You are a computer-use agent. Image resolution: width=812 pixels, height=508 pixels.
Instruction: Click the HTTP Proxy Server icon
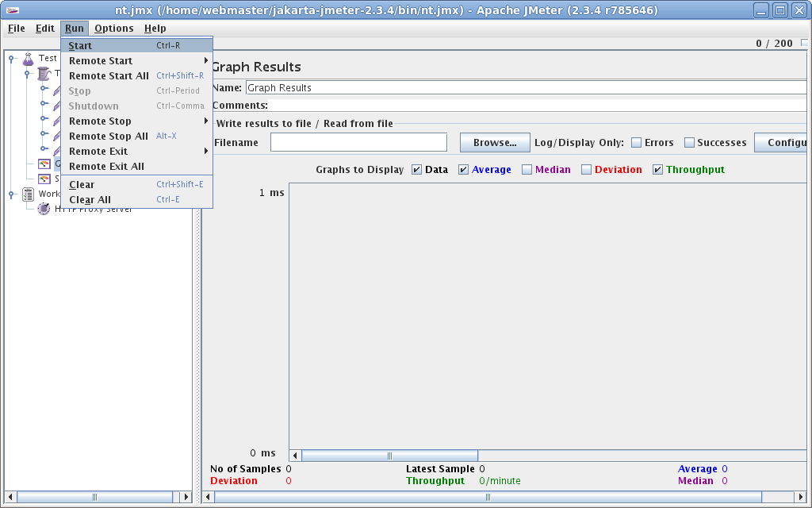pyautogui.click(x=44, y=209)
